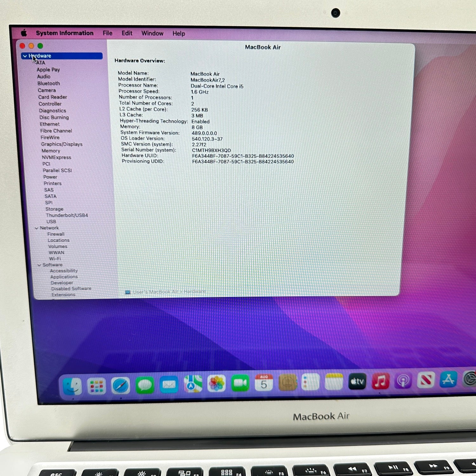
Task: Select Memory in the sidebar
Action: pos(51,151)
